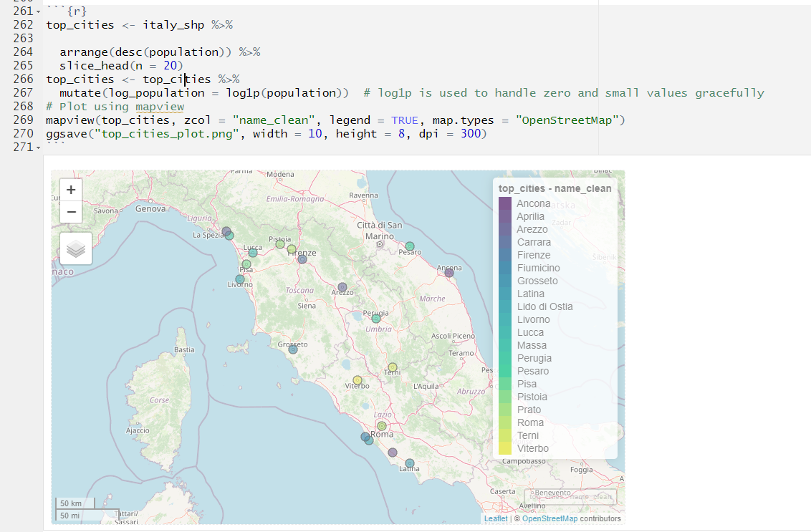Zoom out using the minus control
811x532 pixels.
click(x=70, y=212)
